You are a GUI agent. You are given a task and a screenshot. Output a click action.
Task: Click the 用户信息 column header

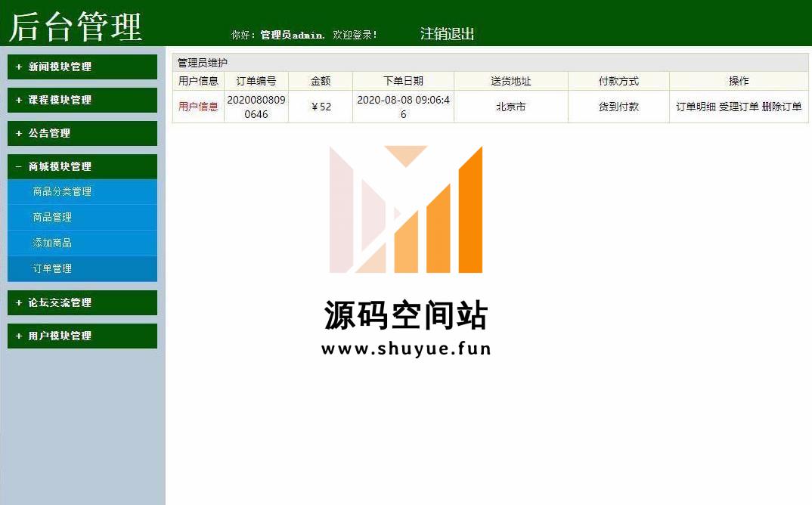[198, 81]
